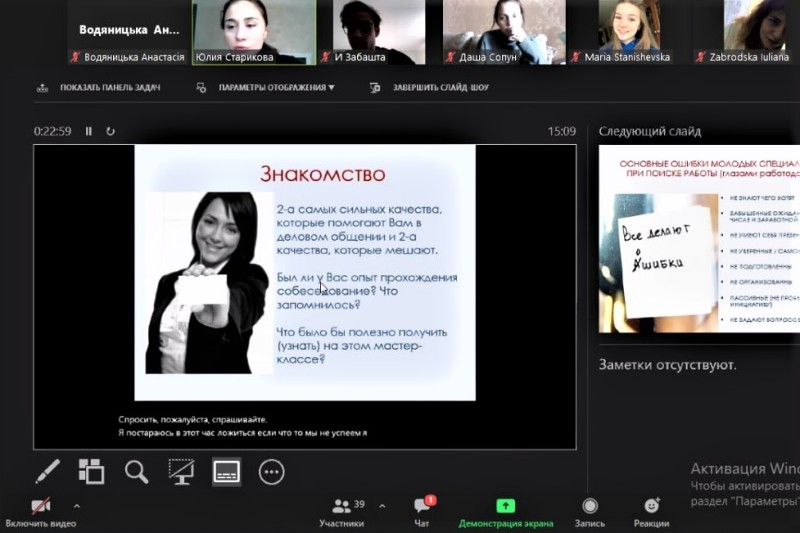Click Показать панель задач

click(101, 88)
